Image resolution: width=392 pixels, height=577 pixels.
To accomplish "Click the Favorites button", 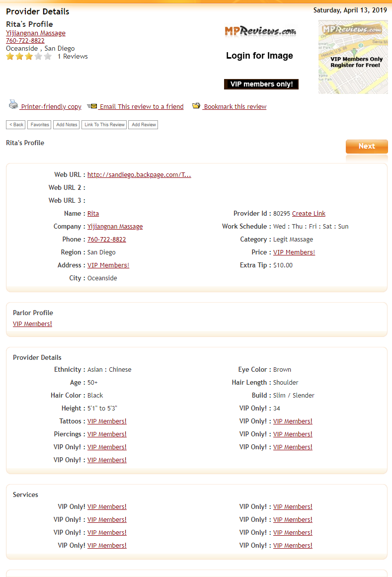I will [39, 125].
